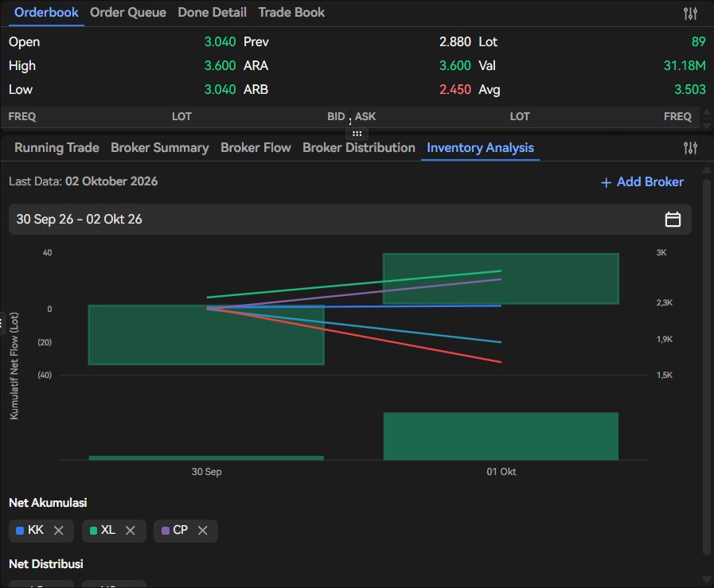This screenshot has width=714, height=588.
Task: Click the Open price value 3.040
Action: click(220, 42)
